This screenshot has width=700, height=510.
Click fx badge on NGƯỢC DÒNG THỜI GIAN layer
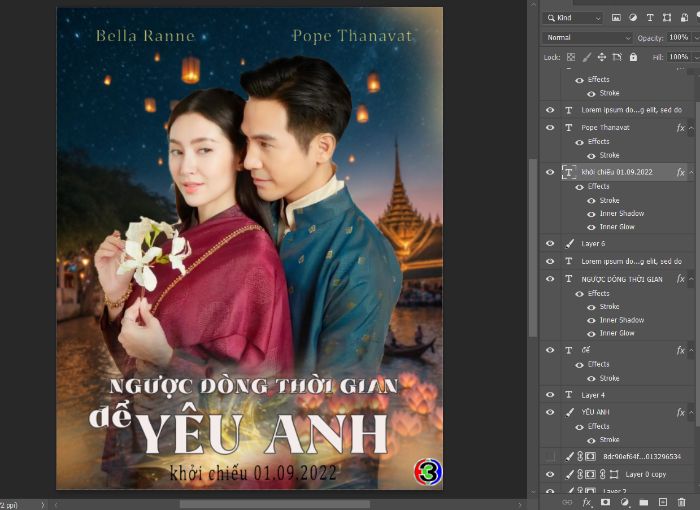point(680,279)
